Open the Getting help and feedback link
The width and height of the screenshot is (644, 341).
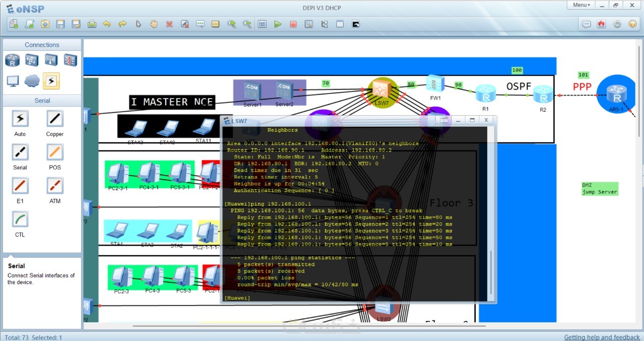tap(602, 337)
